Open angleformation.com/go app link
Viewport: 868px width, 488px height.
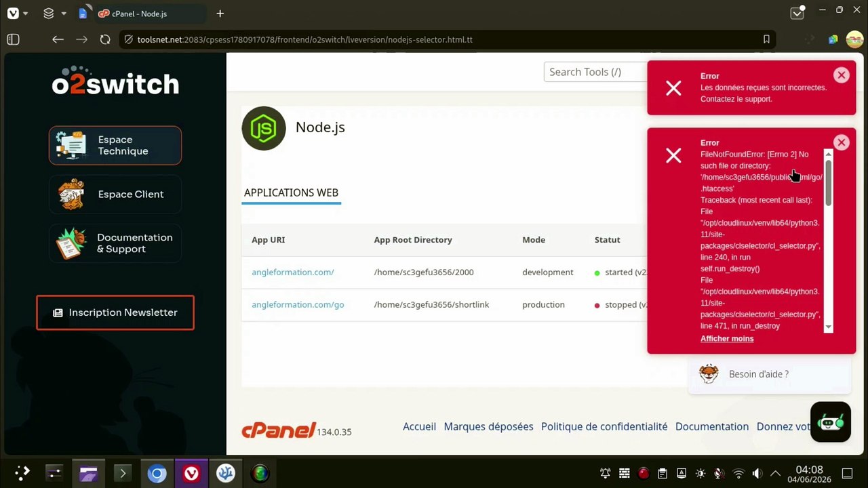tap(298, 304)
